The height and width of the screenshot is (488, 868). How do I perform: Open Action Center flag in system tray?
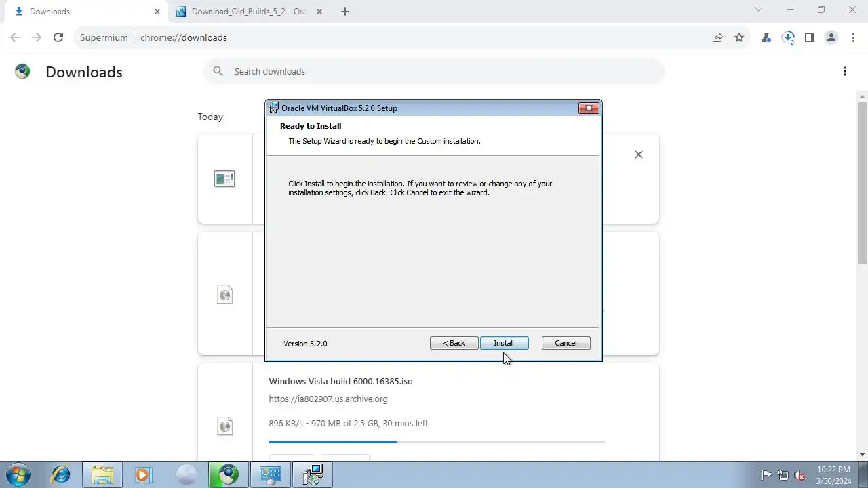click(x=767, y=475)
